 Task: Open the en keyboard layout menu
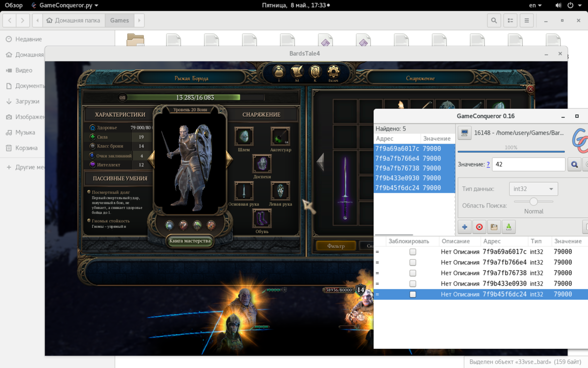point(536,5)
